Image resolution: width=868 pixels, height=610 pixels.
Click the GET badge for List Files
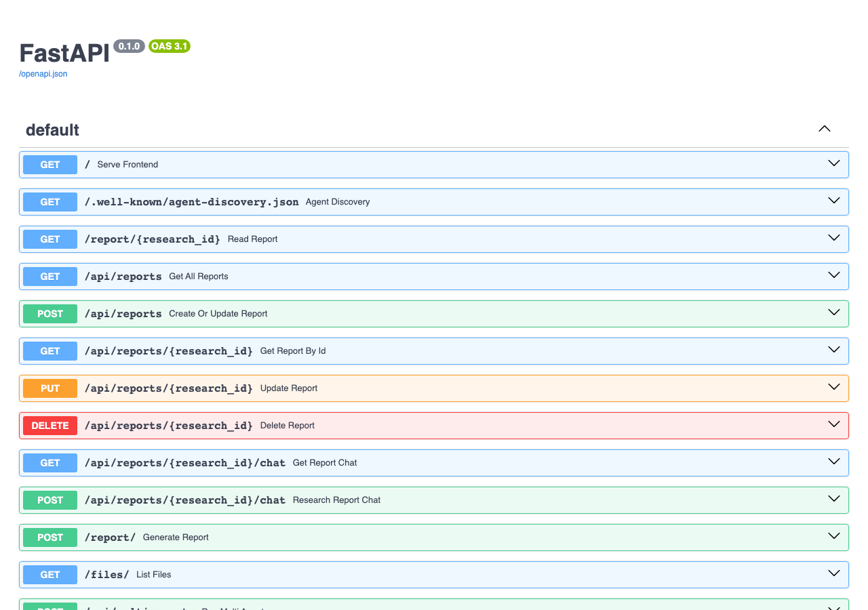(x=50, y=575)
